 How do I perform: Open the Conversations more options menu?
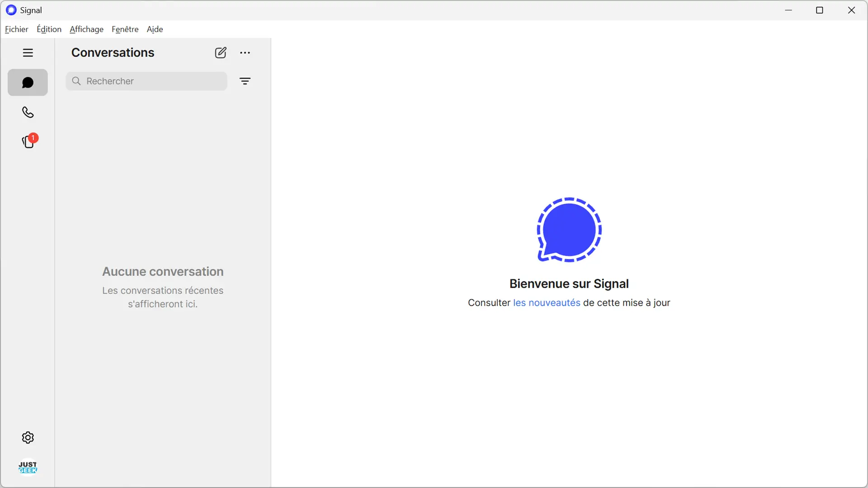pyautogui.click(x=245, y=53)
